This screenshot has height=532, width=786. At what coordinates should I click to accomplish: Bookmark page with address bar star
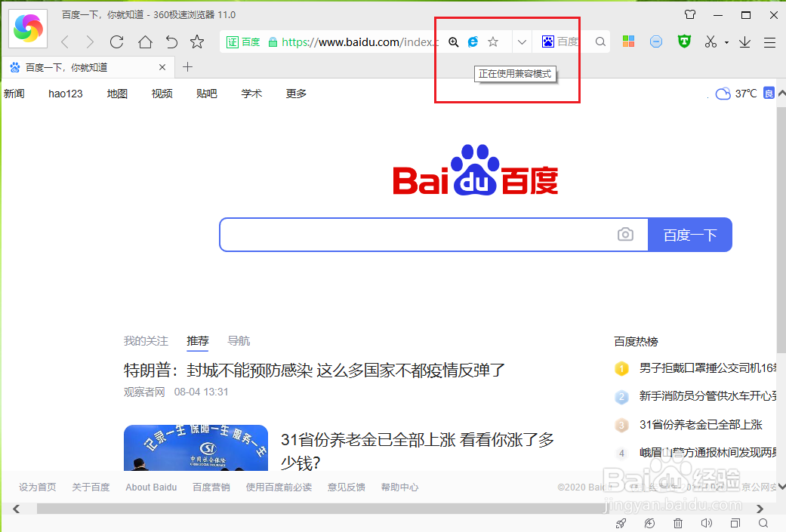point(493,42)
